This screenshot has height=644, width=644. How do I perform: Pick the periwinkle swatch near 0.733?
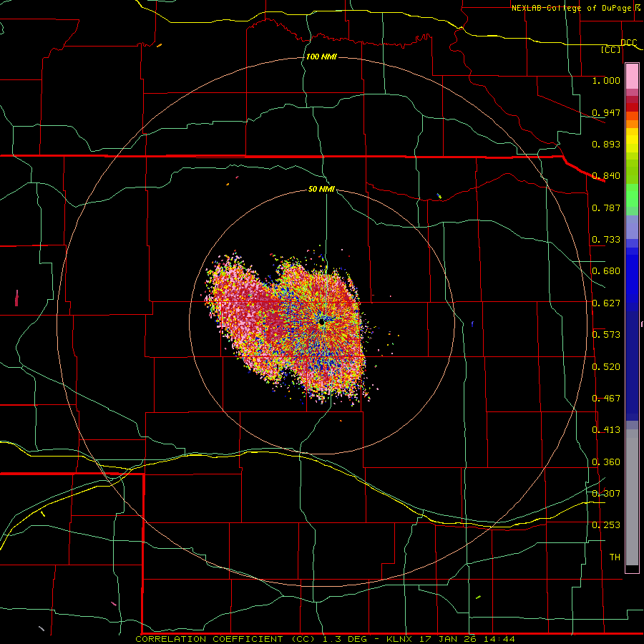(x=632, y=228)
